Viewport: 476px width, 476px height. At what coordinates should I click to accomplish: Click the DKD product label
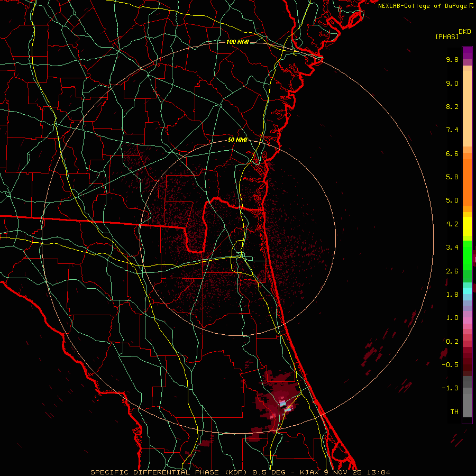coord(465,32)
